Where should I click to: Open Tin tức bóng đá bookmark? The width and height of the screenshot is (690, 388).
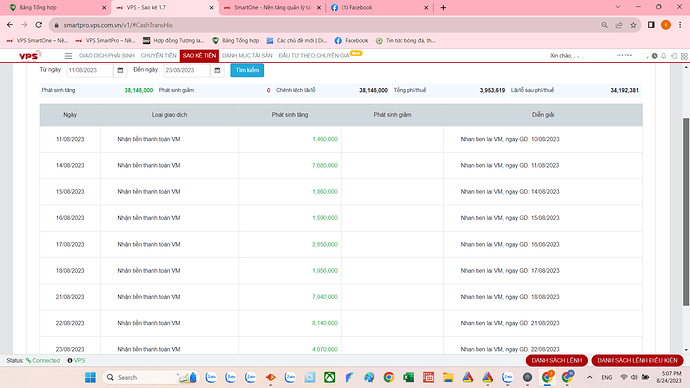pyautogui.click(x=405, y=40)
